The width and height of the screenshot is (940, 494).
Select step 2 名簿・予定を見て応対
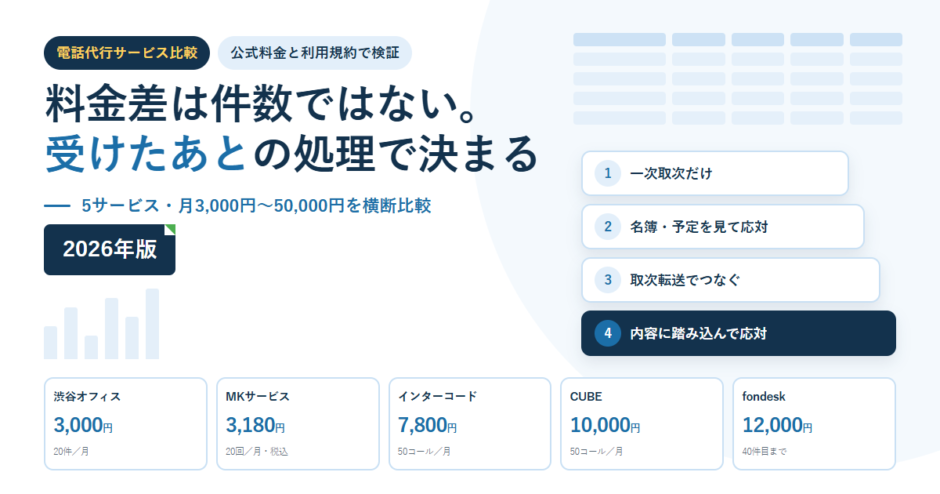(722, 227)
